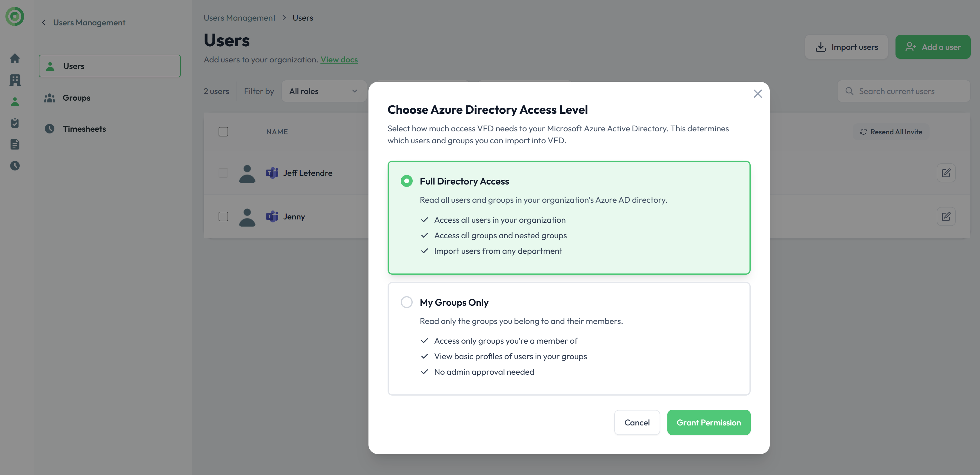Click the edit icon for Jenny
Image resolution: width=980 pixels, height=475 pixels.
tap(946, 217)
